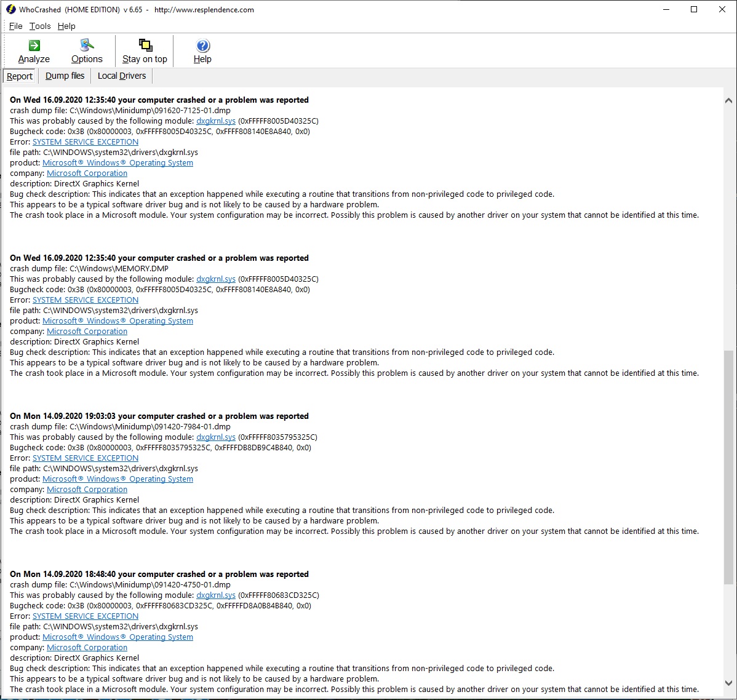Click dxgkrnl.sys link in 19:03:03 crash entry

pyautogui.click(x=216, y=437)
